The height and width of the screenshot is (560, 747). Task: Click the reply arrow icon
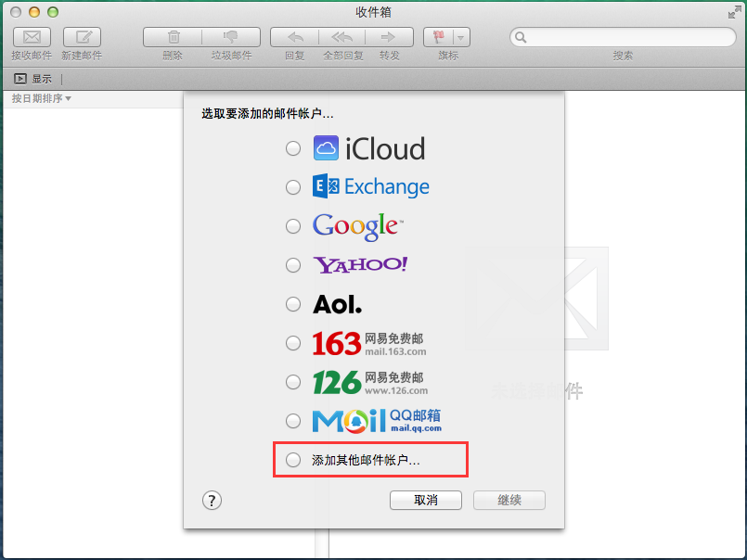[295, 37]
